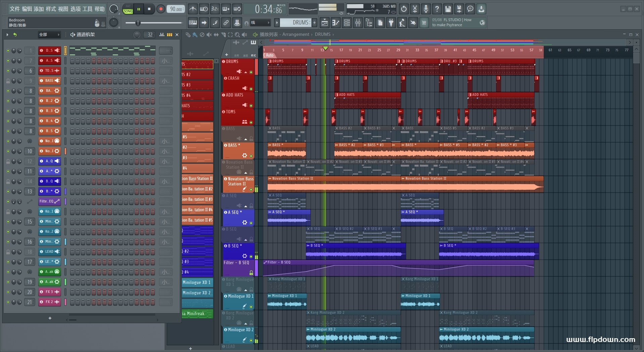This screenshot has height=352, width=644.
Task: Click the microphone one-click recording icon
Action: (x=426, y=9)
